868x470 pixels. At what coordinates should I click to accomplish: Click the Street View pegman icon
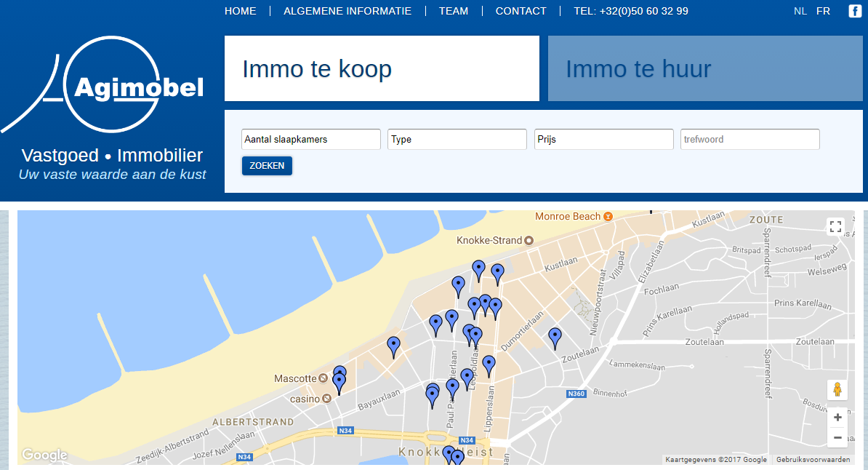click(x=837, y=390)
